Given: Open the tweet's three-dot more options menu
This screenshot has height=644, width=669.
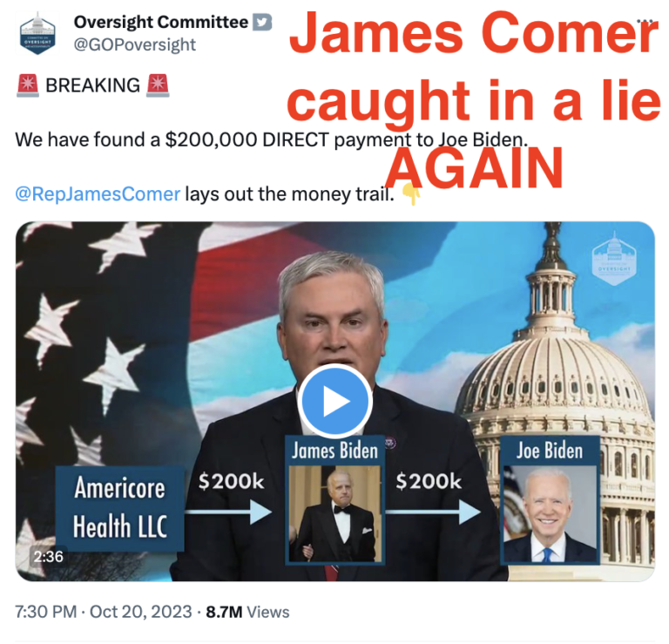Looking at the screenshot, I should coord(645,21).
